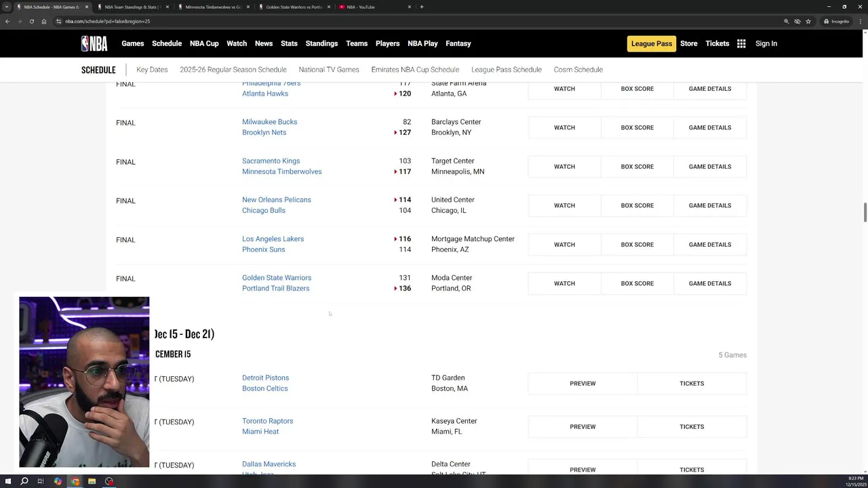
Task: Open Chrome tab search dropdown arrow
Action: (7, 7)
